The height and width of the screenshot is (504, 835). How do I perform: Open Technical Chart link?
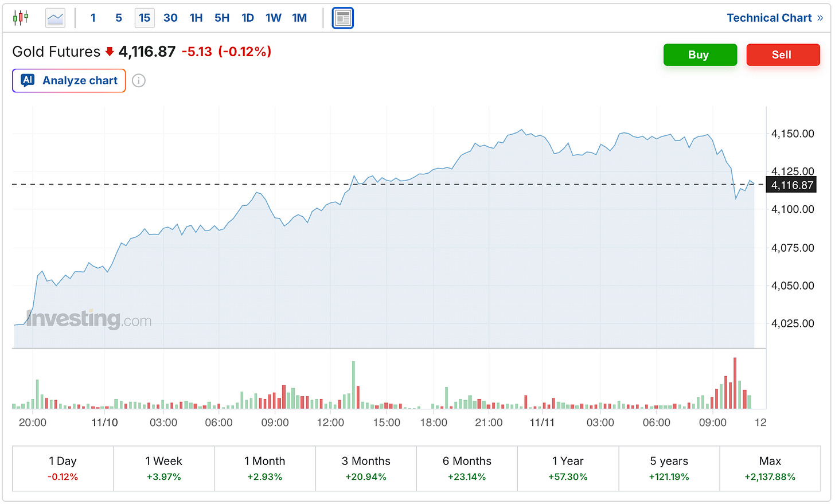774,18
